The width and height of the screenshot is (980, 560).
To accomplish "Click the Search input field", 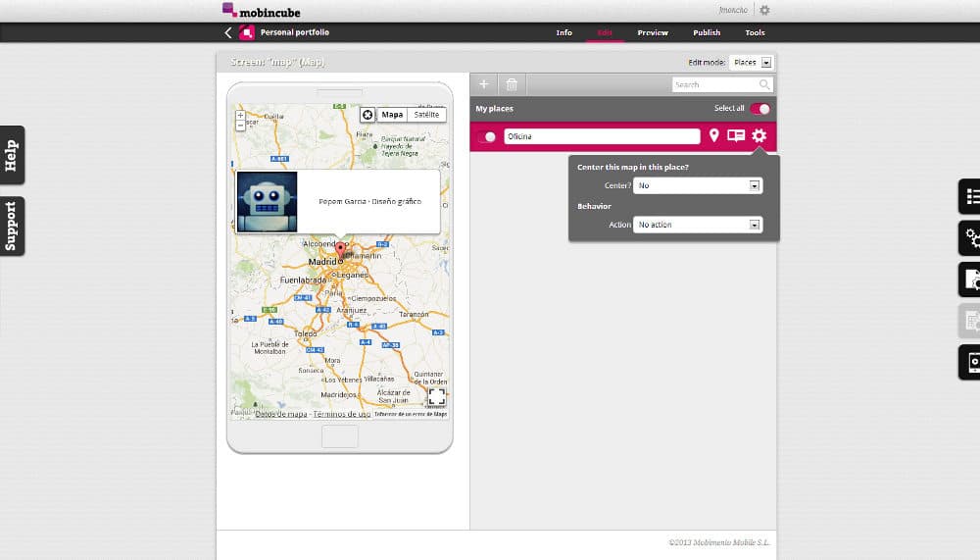I will tap(715, 85).
